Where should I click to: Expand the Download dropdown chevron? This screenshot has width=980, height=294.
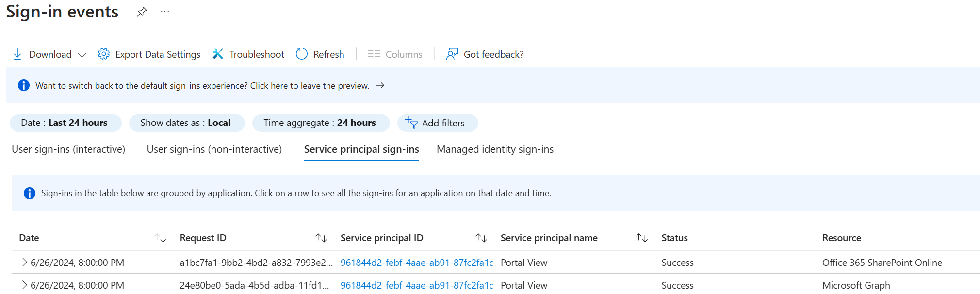(82, 55)
